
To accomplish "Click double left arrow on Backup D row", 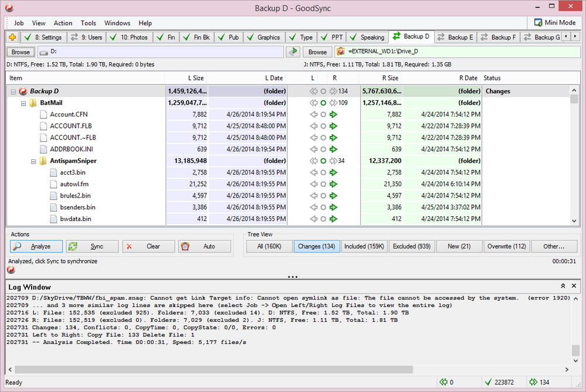I will click(314, 91).
